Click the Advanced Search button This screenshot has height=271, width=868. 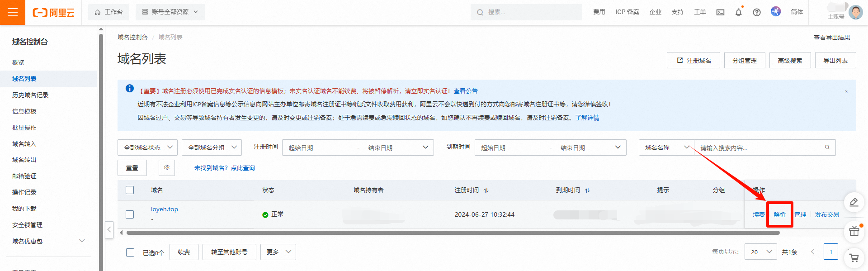[790, 60]
